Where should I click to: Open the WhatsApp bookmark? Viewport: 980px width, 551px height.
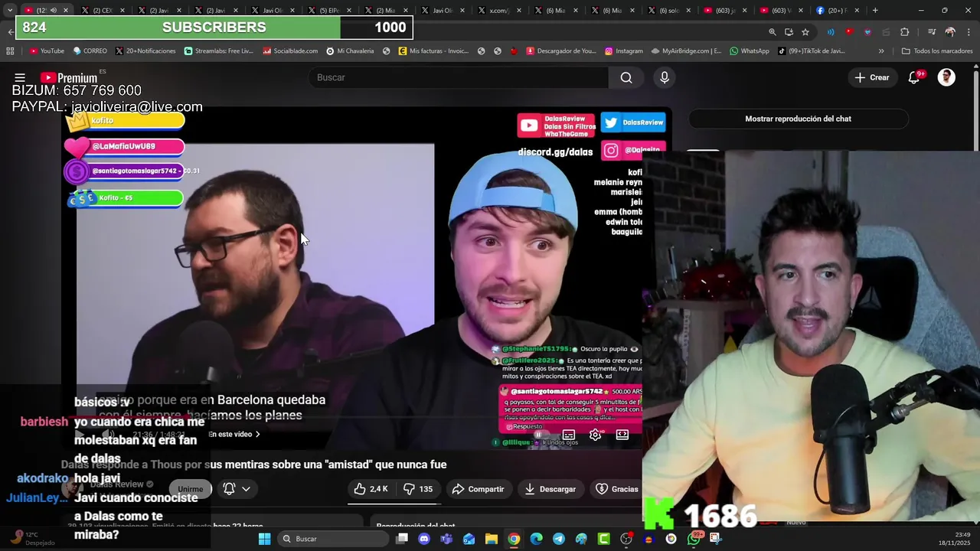click(x=749, y=51)
